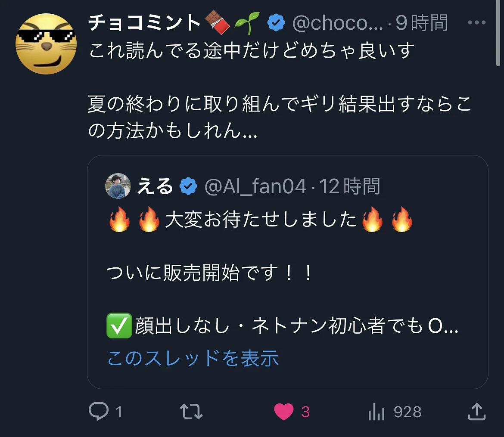Image resolution: width=504 pixels, height=437 pixels.
Task: Click the @choco... username handle
Action: [338, 23]
